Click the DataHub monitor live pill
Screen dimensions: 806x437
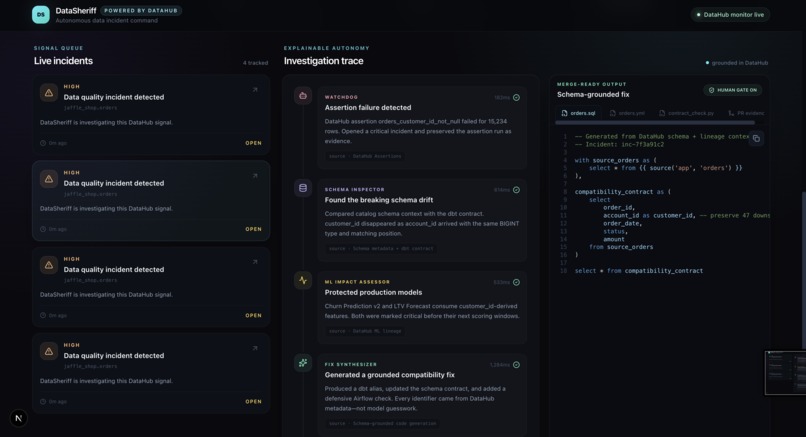click(730, 15)
